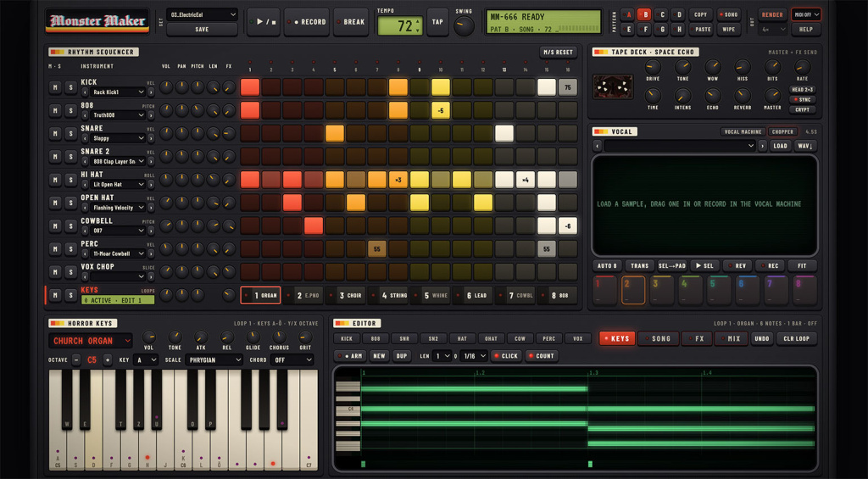
Task: Open the VOCAL MACHINE tab
Action: point(743,131)
